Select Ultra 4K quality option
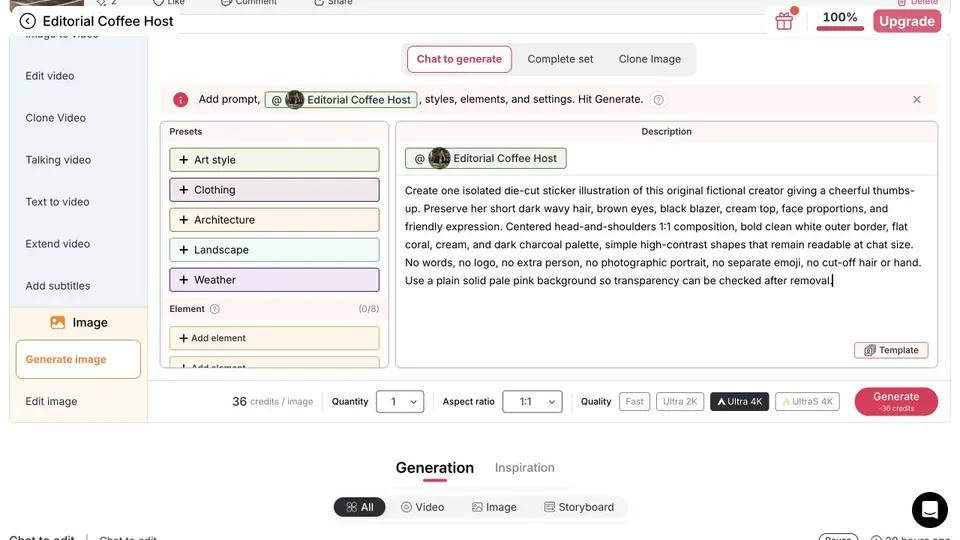 point(739,402)
